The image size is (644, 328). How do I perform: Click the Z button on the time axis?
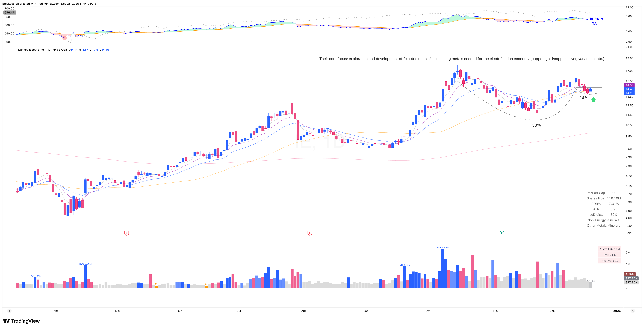point(9,311)
